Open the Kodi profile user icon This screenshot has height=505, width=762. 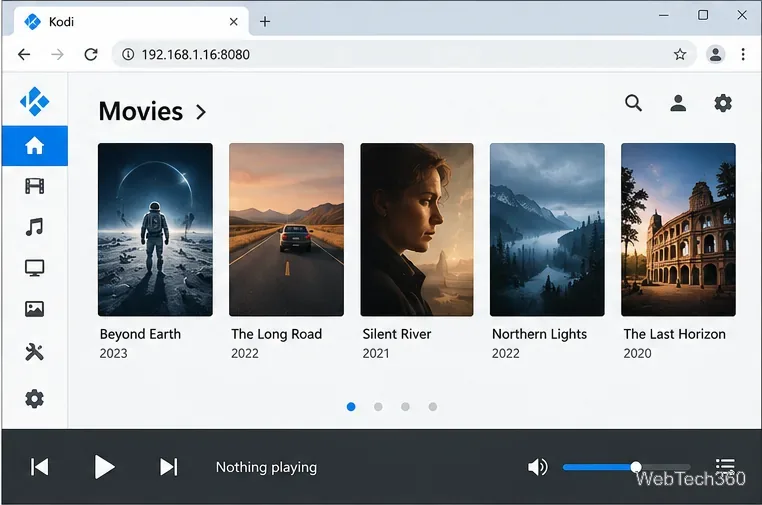pyautogui.click(x=678, y=103)
